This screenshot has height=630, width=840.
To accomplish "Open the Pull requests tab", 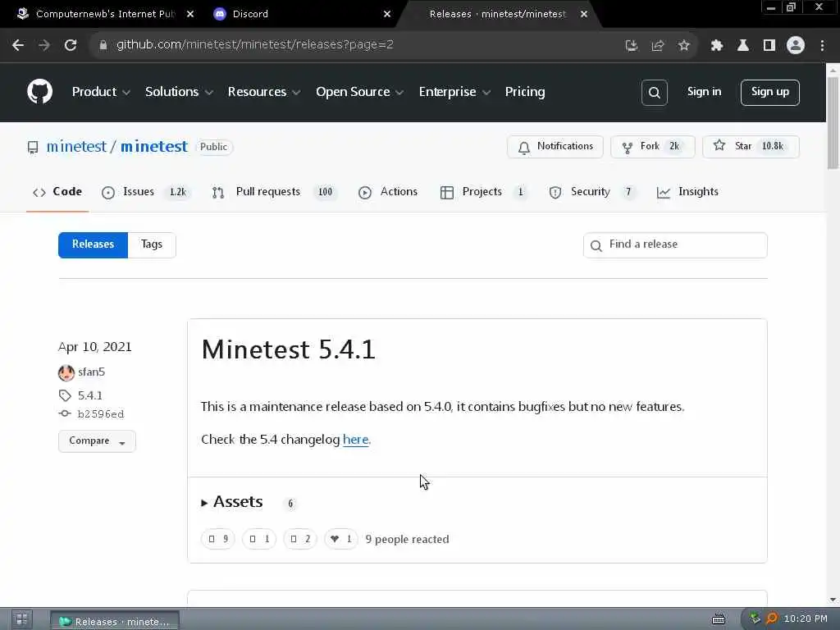I will (273, 192).
